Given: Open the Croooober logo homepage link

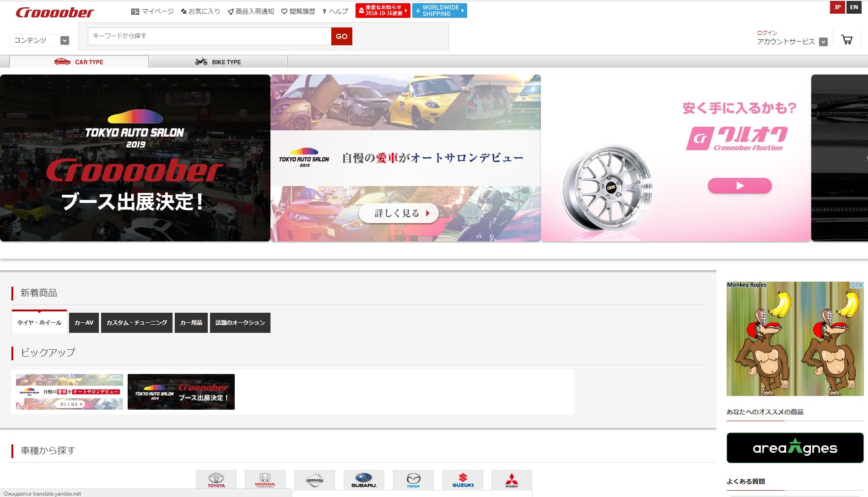Looking at the screenshot, I should tap(54, 12).
